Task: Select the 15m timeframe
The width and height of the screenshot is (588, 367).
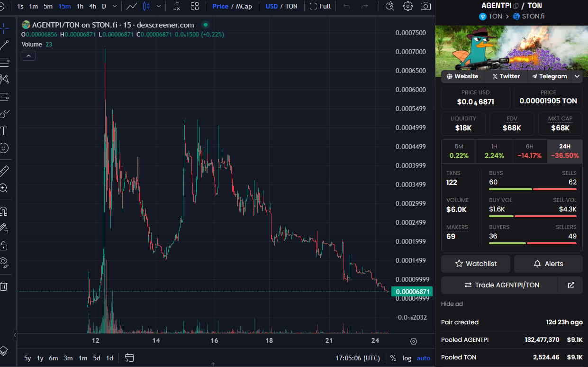Action: (64, 6)
